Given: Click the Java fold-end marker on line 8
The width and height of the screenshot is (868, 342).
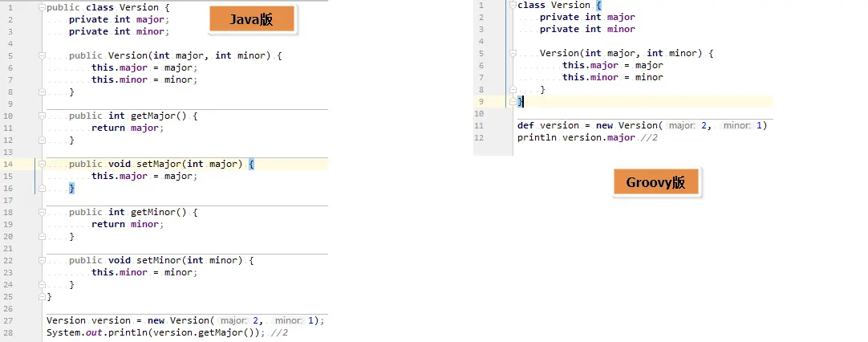Looking at the screenshot, I should coord(42,92).
